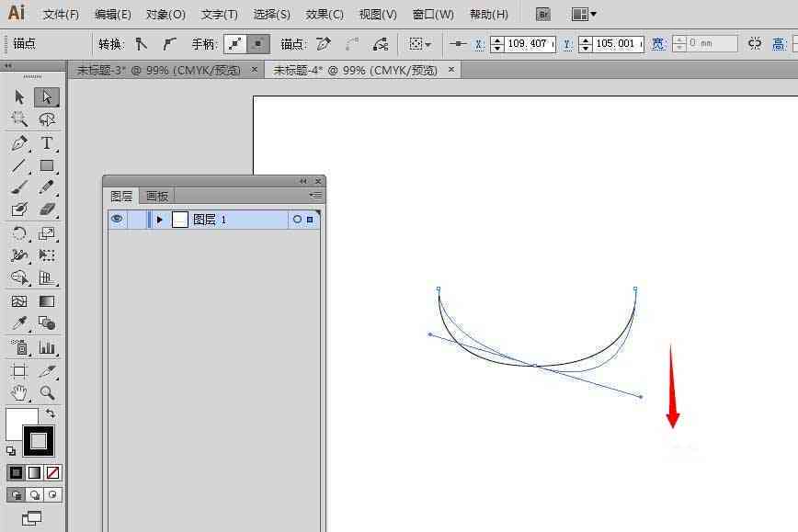Choose the Magic Wand tool
Viewport: 798px width, 532px height.
[x=19, y=119]
